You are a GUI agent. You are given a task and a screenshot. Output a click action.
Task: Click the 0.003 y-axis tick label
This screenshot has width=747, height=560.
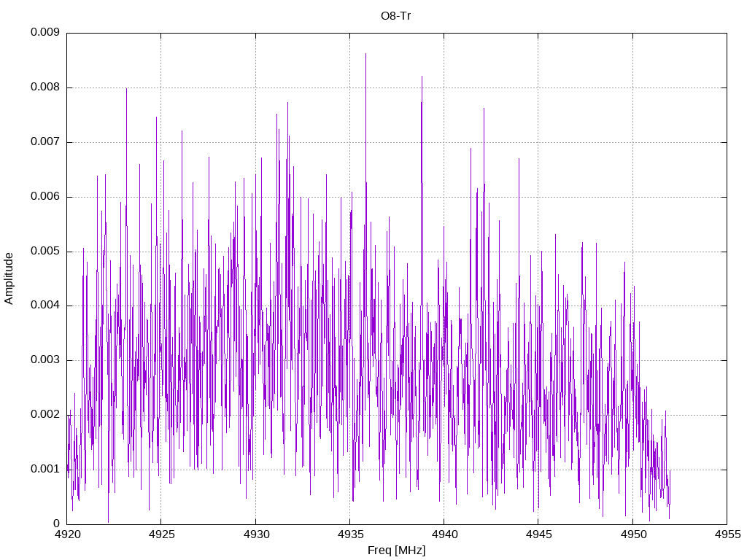(x=45, y=360)
